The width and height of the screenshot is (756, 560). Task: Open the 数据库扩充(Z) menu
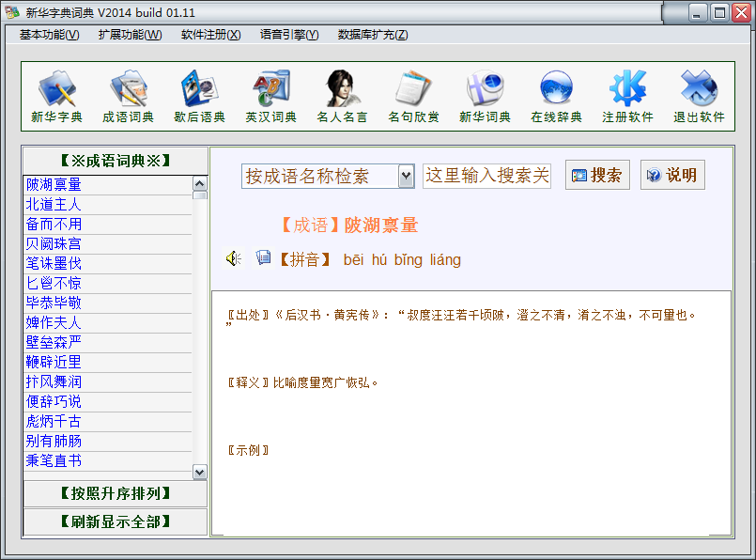coord(373,35)
